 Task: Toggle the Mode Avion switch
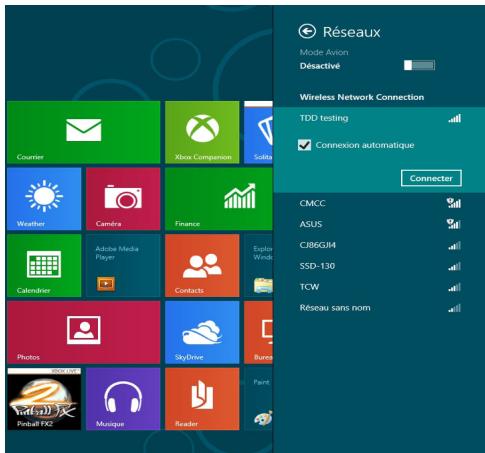pos(419,65)
